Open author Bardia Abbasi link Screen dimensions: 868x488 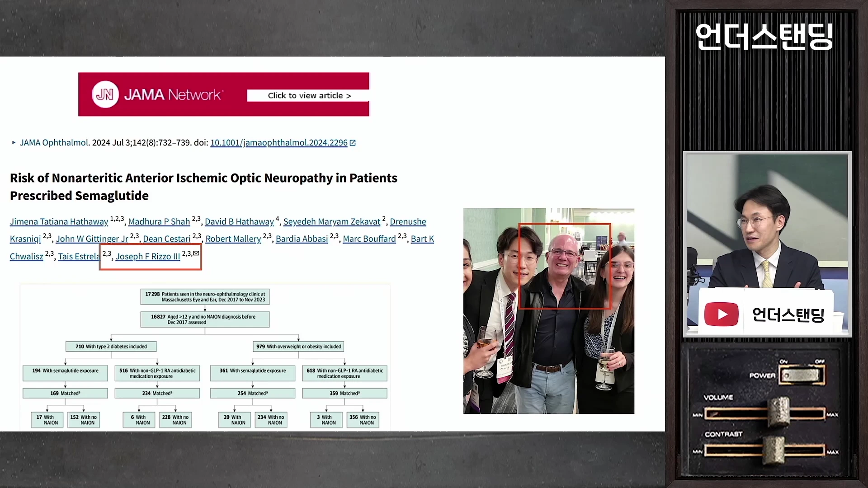click(302, 239)
